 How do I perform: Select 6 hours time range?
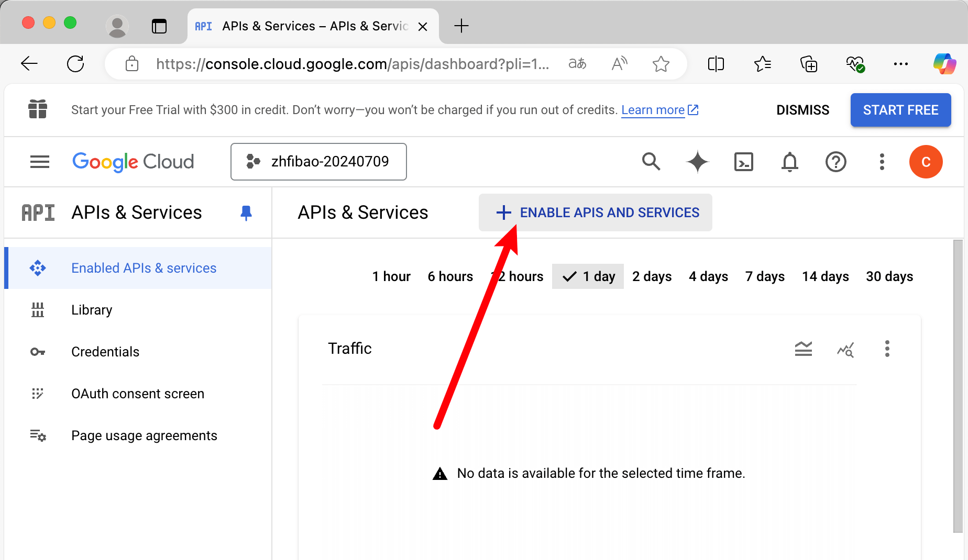(450, 276)
